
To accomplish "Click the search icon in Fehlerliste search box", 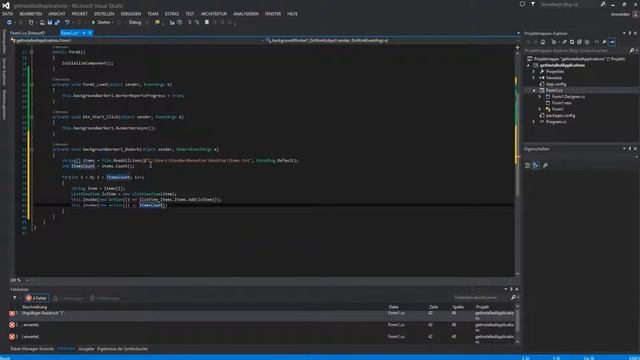I will [513, 298].
